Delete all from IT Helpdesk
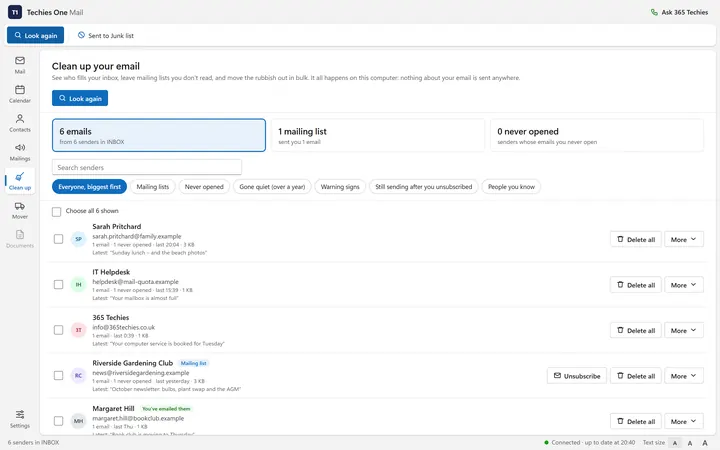 (636, 285)
